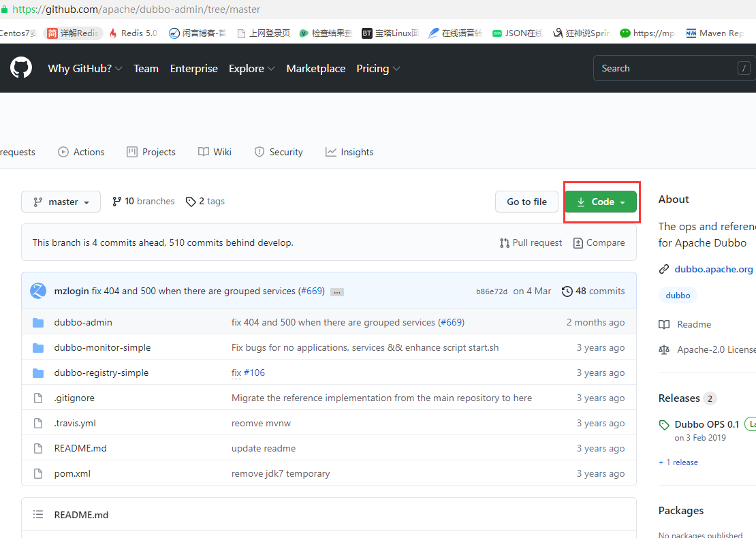The image size is (756, 538).
Task: Switch to the Projects tab
Action: 151,152
